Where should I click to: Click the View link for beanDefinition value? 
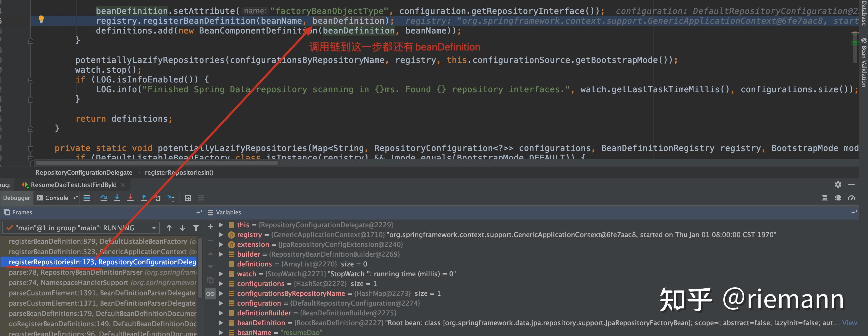[x=849, y=323]
